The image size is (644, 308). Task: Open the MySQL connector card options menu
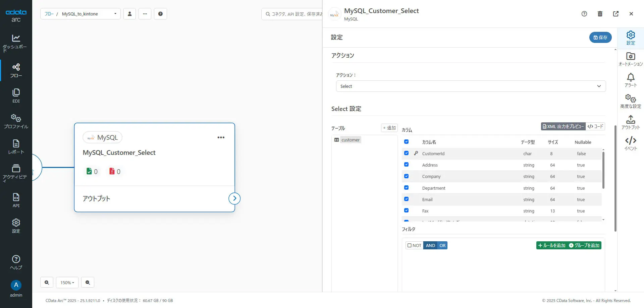pyautogui.click(x=221, y=137)
